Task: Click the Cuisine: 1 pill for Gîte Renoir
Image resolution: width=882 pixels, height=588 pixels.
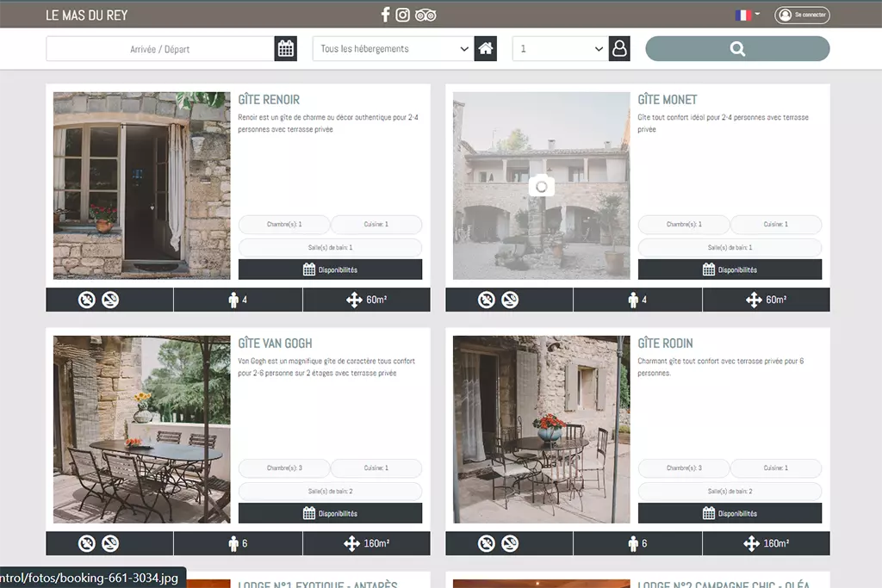Action: (x=376, y=225)
